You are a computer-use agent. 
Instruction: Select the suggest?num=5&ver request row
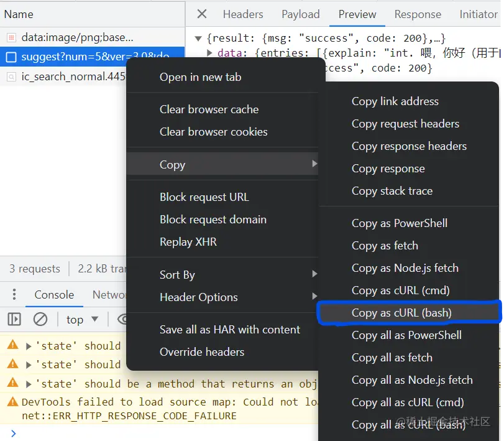[x=92, y=57]
